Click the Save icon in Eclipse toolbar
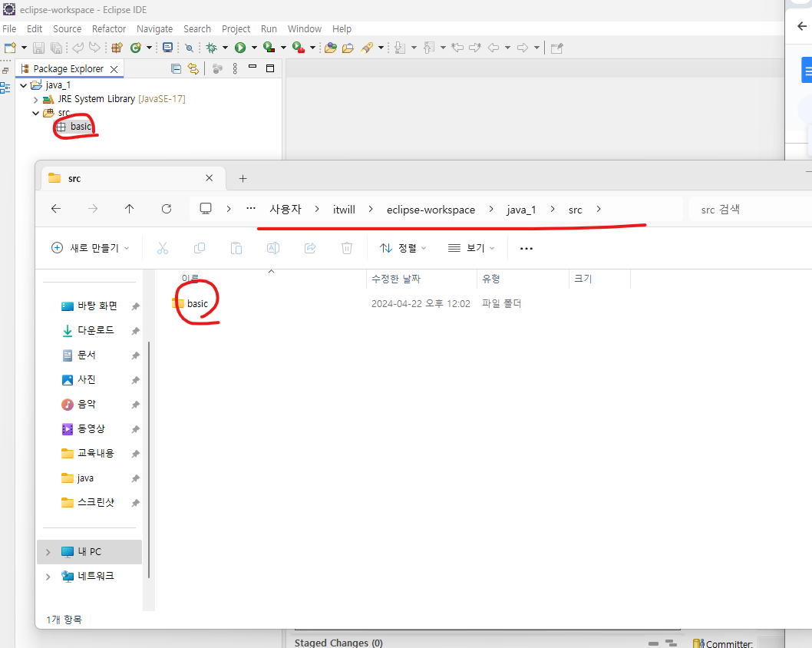Screen dimensions: 812x648 (x=38, y=48)
